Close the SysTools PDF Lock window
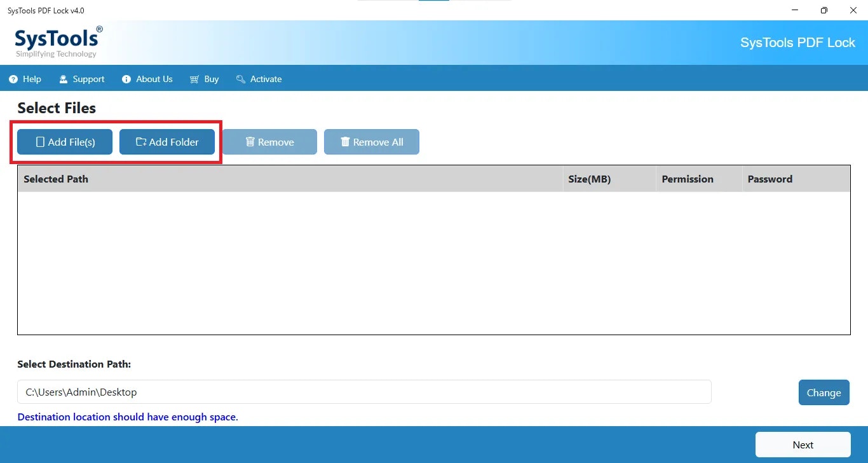The height and width of the screenshot is (463, 868). [853, 10]
